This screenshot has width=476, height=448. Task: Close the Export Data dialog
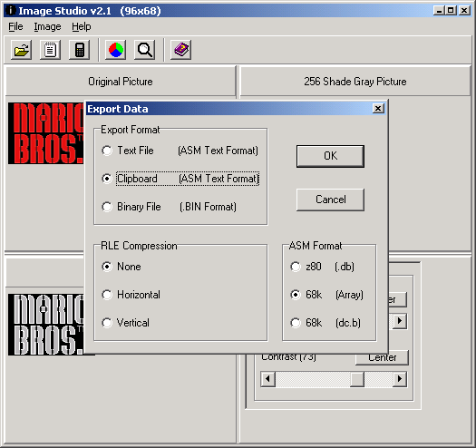378,109
